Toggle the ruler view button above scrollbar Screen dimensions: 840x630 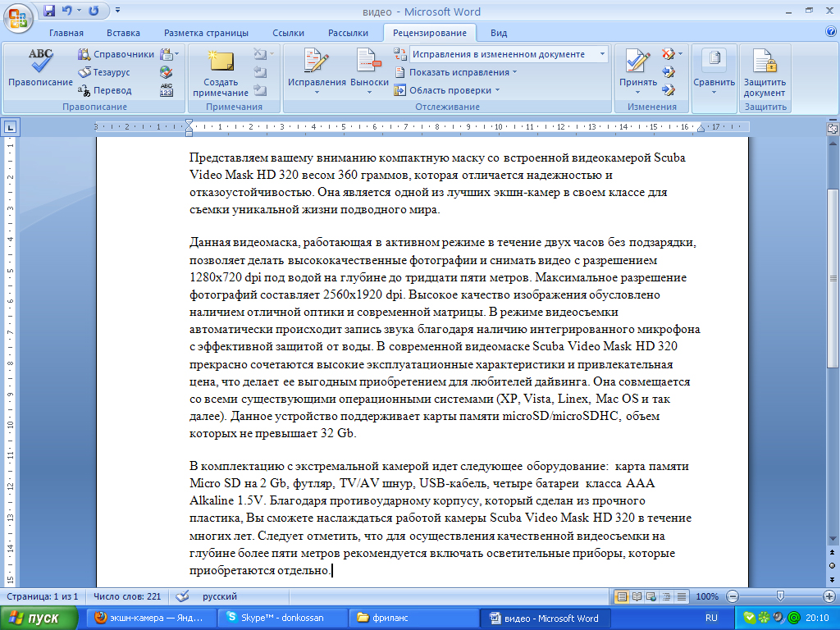click(833, 128)
